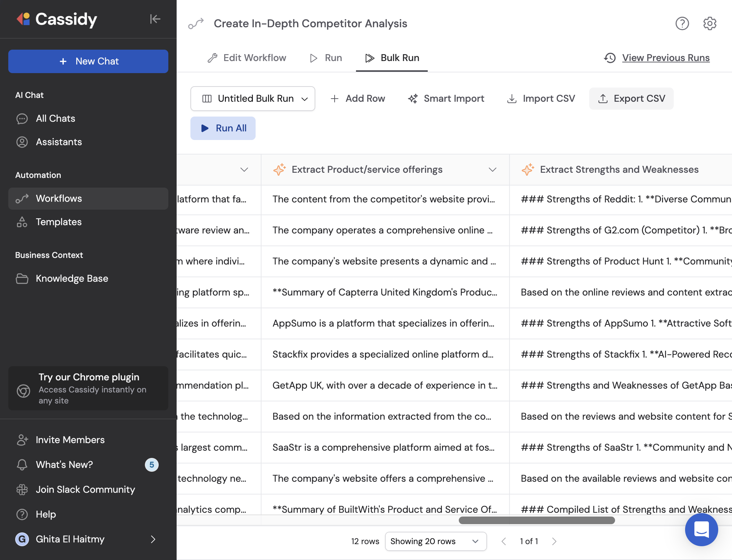
Task: Click the horizontal table scrollbar
Action: [537, 520]
